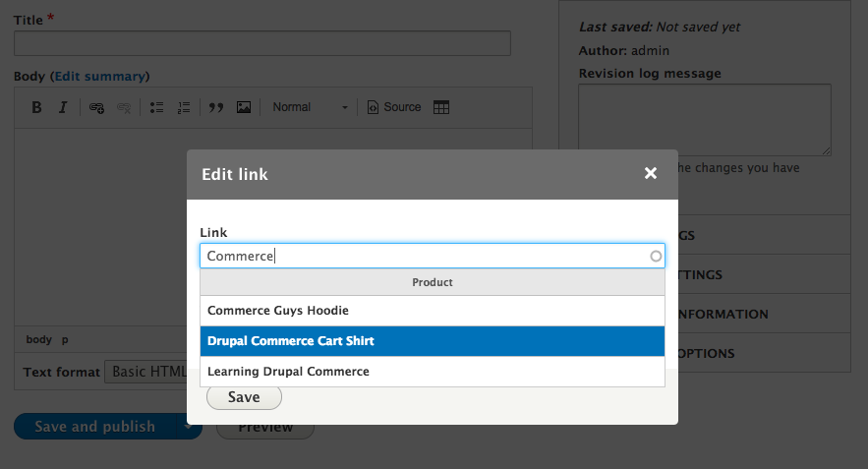
Task: Click the insert link toolbar icon
Action: point(96,107)
